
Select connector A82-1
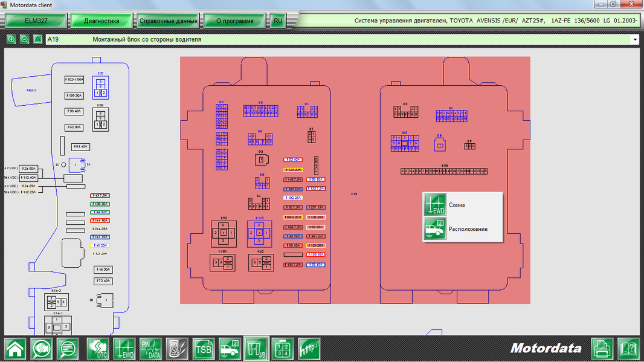point(31,91)
